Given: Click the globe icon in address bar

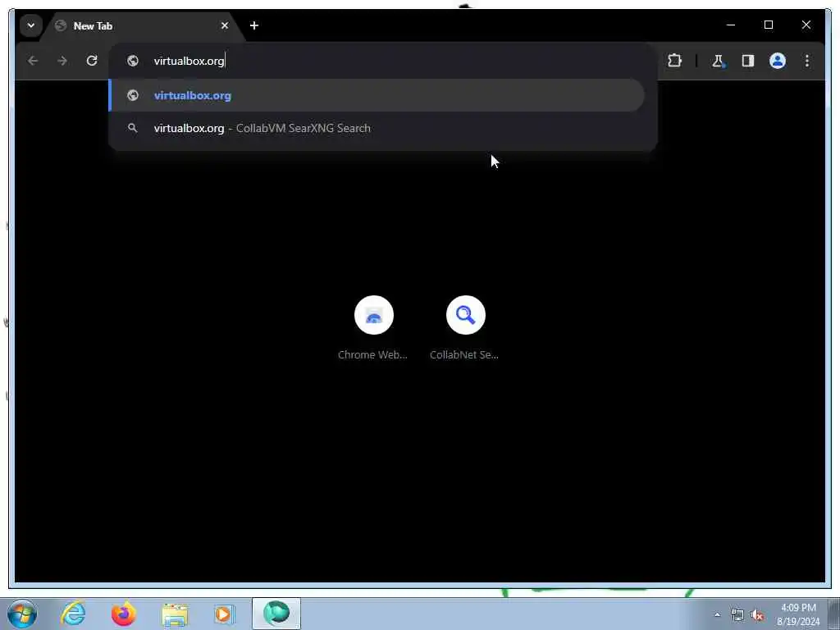Looking at the screenshot, I should coord(132,61).
